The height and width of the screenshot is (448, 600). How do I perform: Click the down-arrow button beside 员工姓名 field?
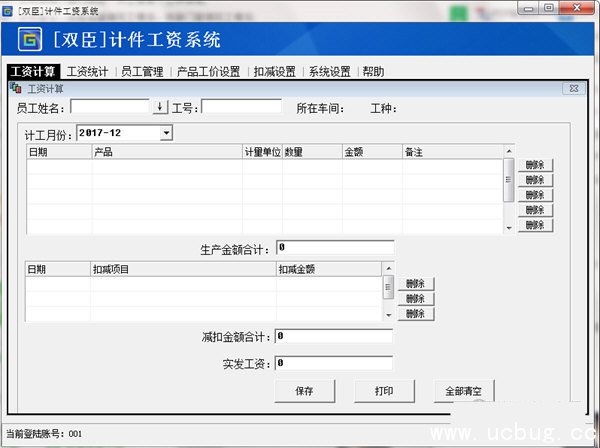tap(160, 106)
